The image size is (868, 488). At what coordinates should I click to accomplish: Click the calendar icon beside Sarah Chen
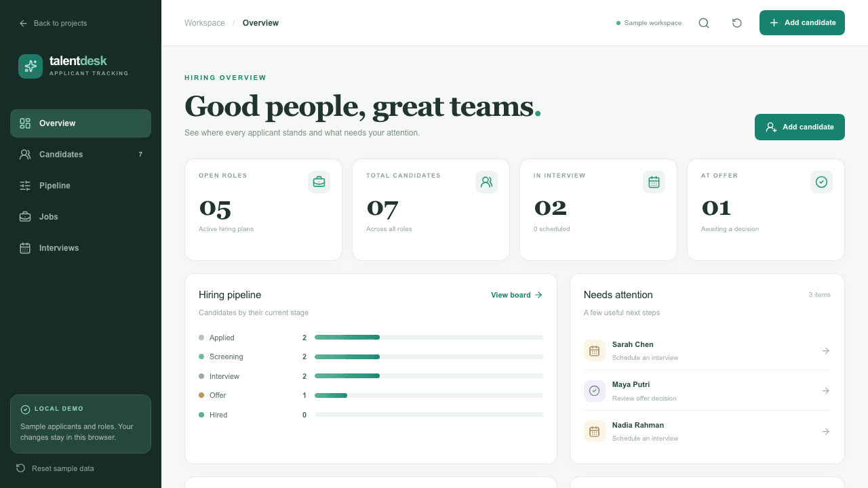(x=595, y=350)
